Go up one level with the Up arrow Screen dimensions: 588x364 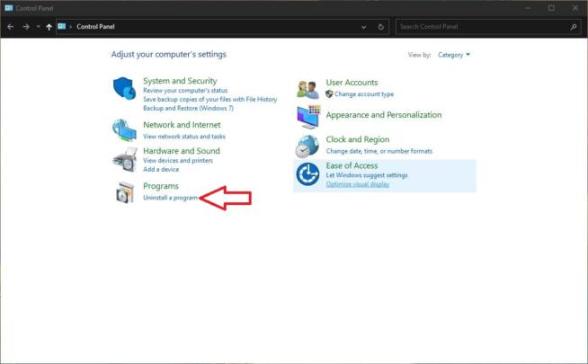click(49, 27)
